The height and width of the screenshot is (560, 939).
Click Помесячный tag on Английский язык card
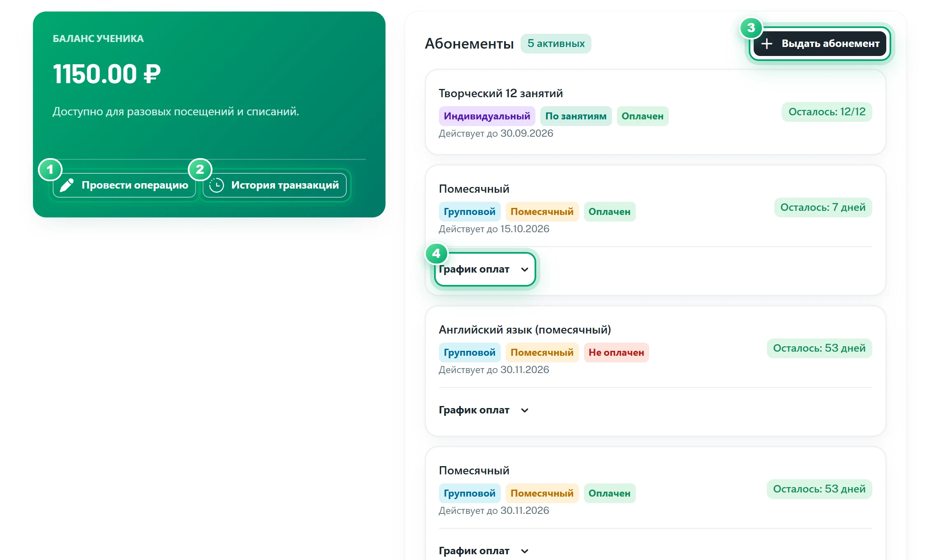542,352
